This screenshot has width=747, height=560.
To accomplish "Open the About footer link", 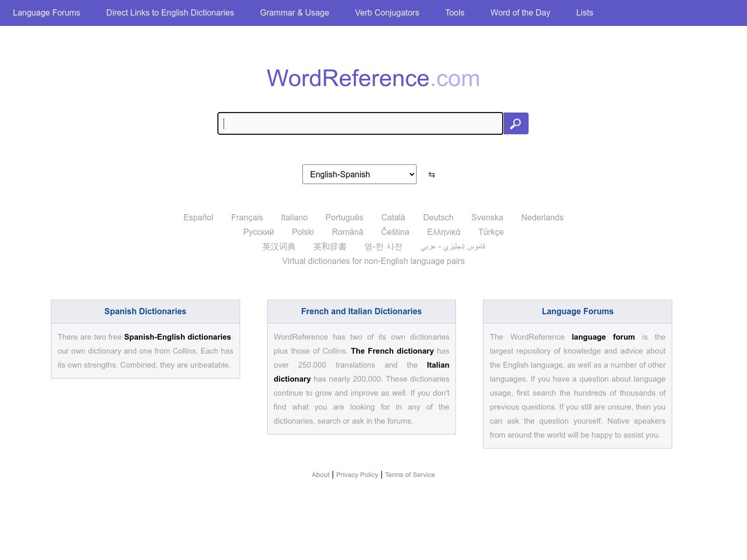I will coord(321,474).
